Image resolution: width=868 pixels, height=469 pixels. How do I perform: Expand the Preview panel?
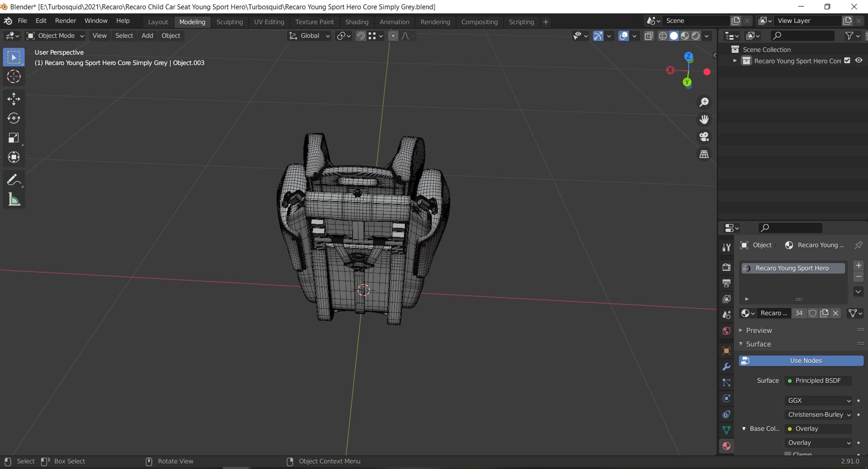point(759,330)
